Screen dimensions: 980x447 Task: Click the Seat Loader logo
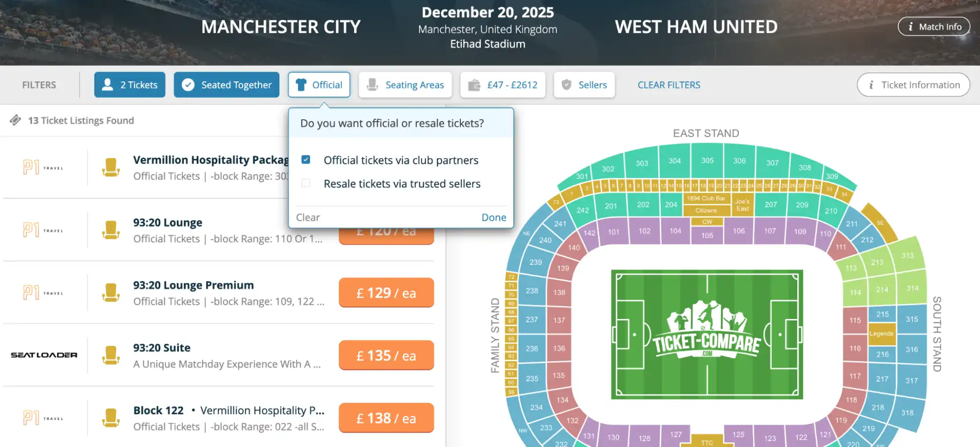[44, 355]
